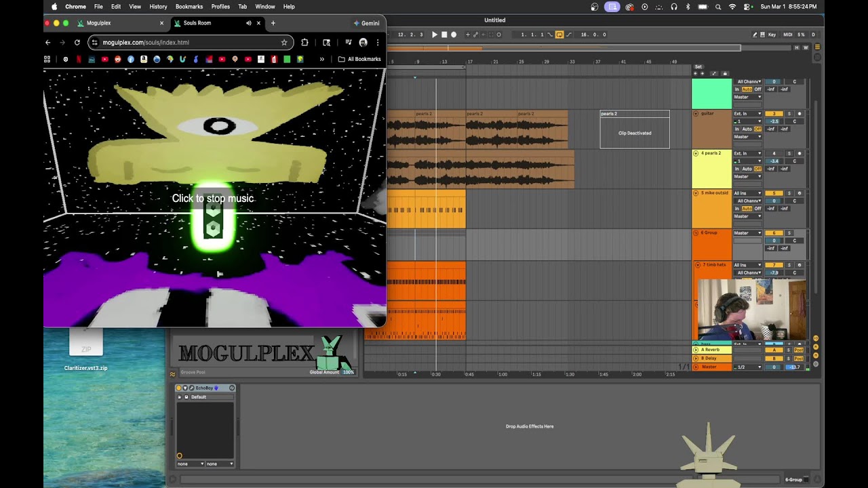Viewport: 868px width, 488px height.
Task: Open the media controls icon in Chrome
Action: 349,42
